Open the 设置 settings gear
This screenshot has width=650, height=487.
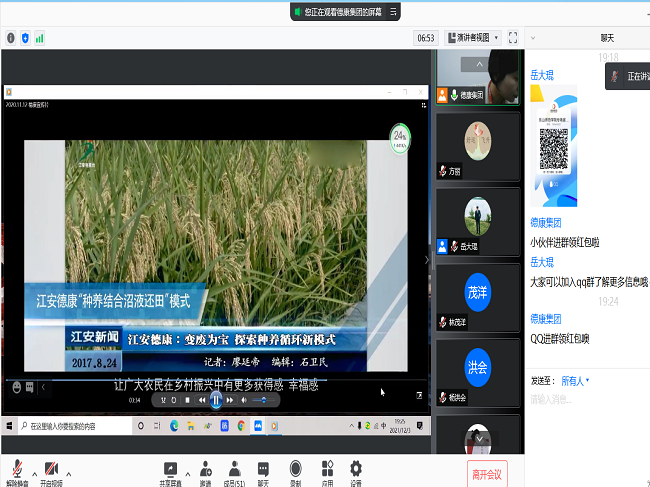tap(356, 473)
